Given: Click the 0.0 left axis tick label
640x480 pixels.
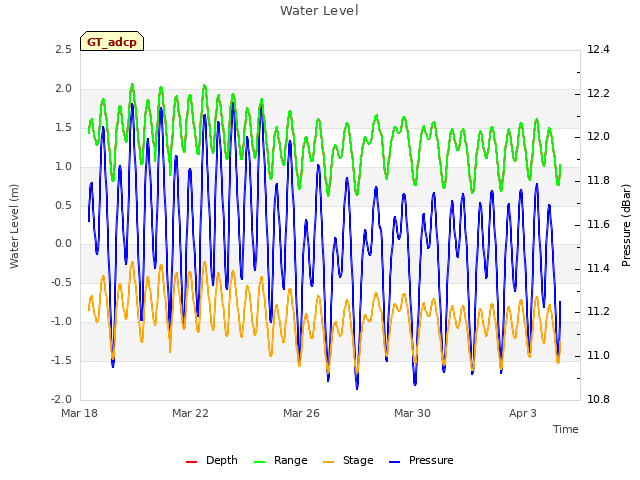Looking at the screenshot, I should coord(63,244).
